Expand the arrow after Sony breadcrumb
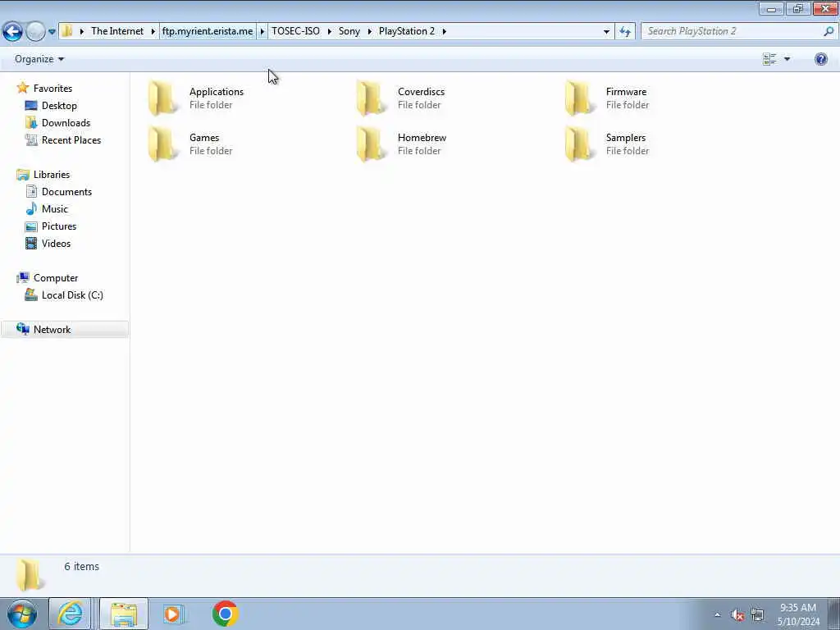 (370, 32)
